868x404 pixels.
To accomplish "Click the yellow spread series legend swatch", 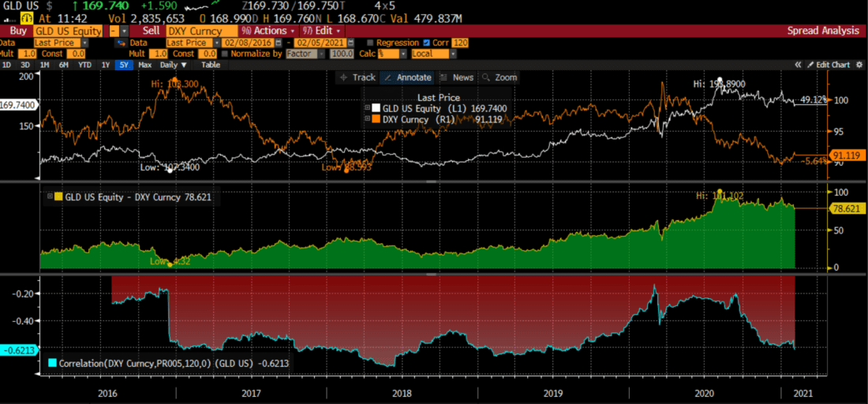I will tap(59, 196).
